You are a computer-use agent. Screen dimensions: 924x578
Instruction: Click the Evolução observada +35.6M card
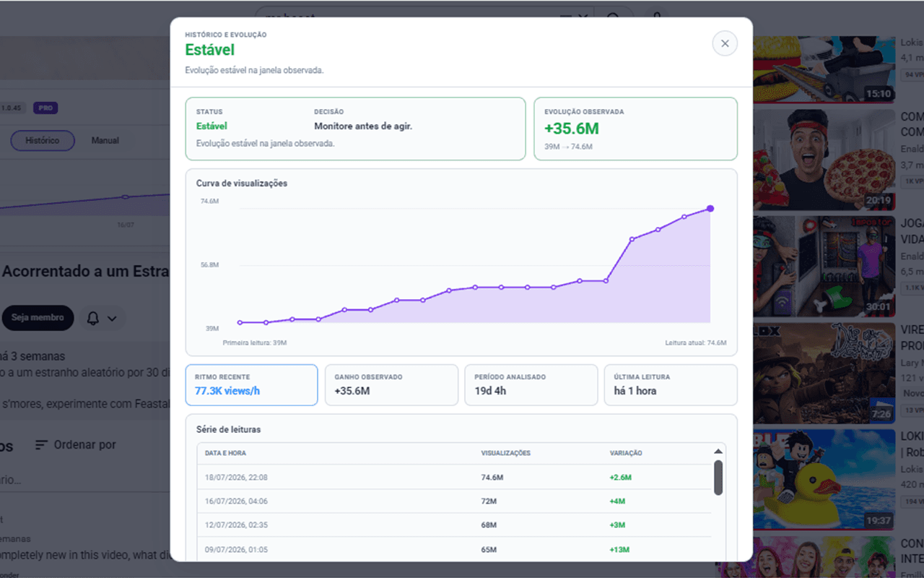click(x=636, y=129)
